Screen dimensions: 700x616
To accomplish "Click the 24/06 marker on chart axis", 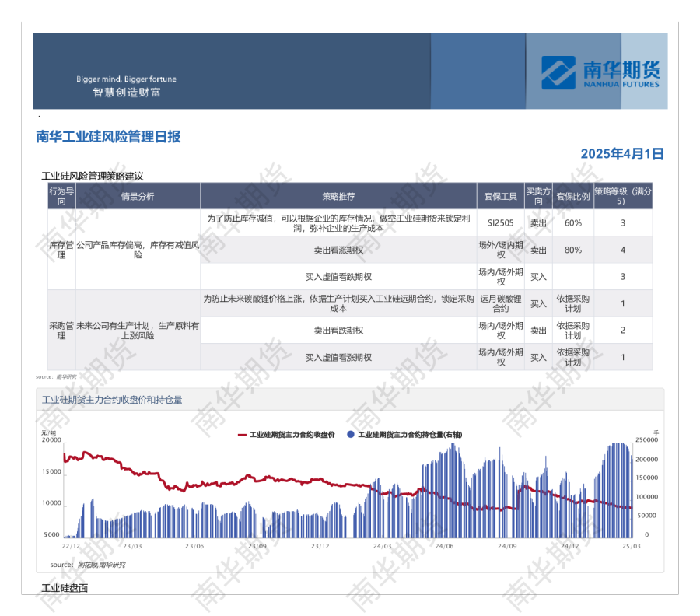I will click(444, 546).
